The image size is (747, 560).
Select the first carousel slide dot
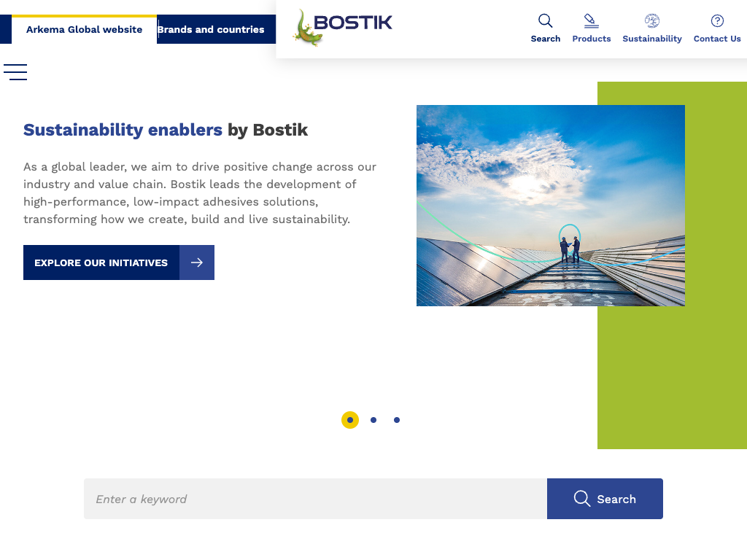click(x=350, y=420)
